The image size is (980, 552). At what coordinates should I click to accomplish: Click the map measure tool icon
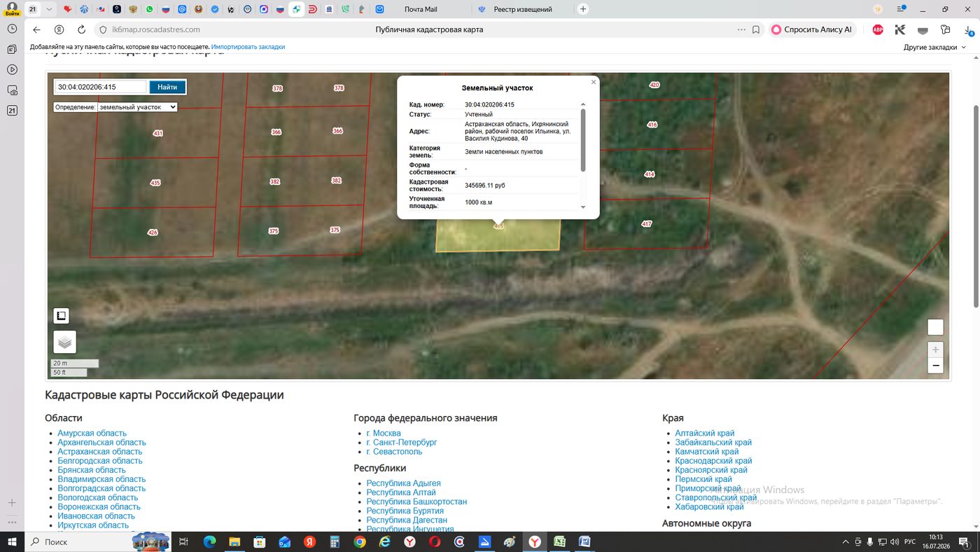[x=62, y=316]
